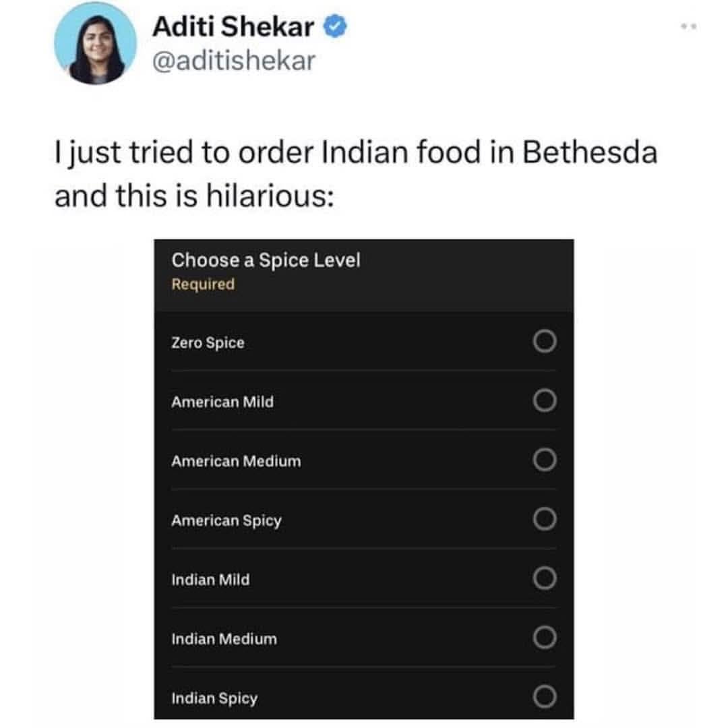Pick the American Spicy level
Screen dimensions: 728x728
click(x=543, y=520)
